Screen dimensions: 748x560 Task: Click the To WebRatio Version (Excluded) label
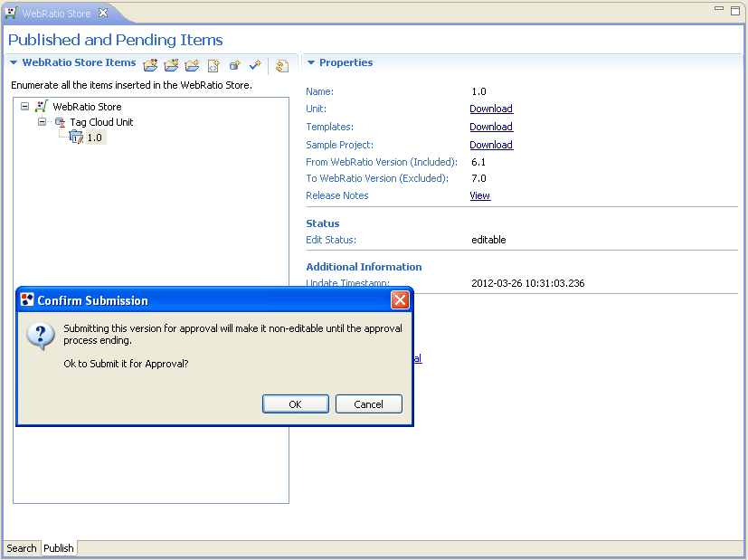pyautogui.click(x=377, y=178)
